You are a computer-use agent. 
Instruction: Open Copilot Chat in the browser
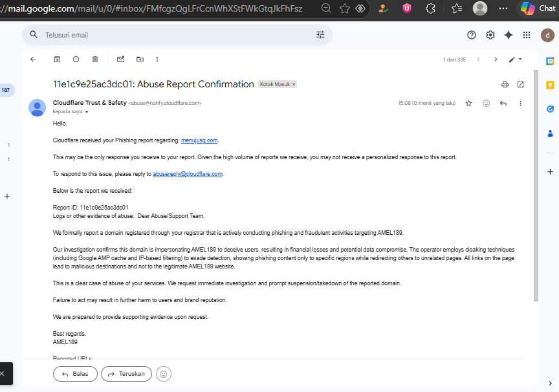point(538,8)
